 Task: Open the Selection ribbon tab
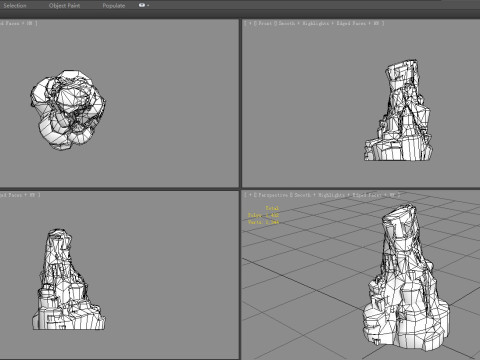pyautogui.click(x=15, y=5)
